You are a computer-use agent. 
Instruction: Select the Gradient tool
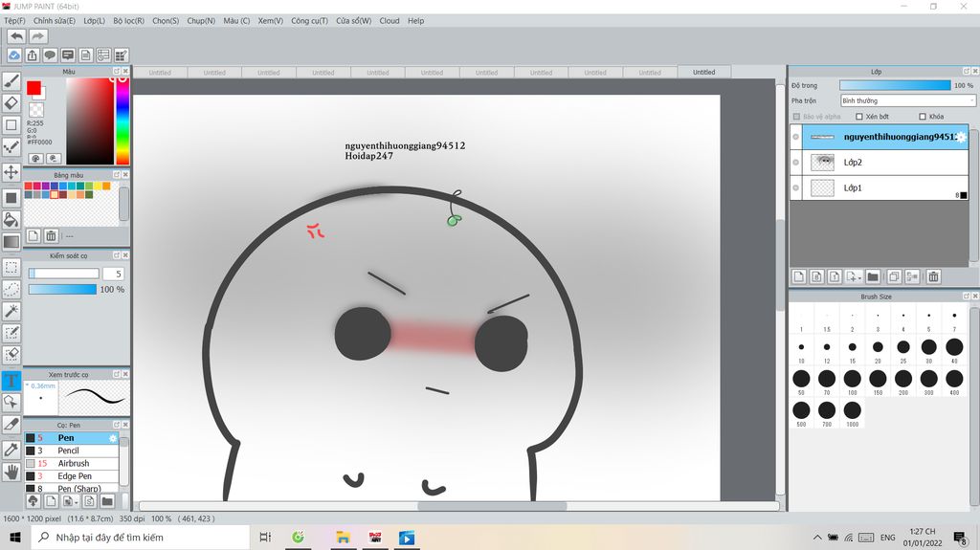11,242
